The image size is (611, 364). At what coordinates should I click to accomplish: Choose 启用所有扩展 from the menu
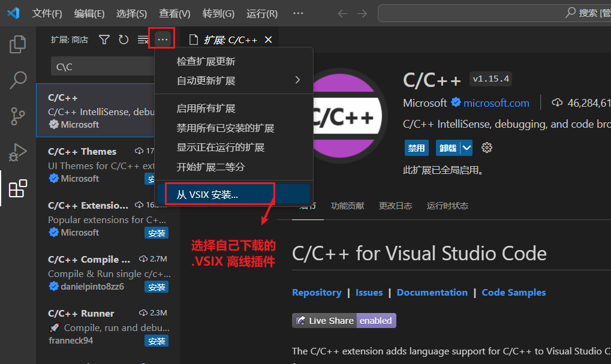pos(234,109)
